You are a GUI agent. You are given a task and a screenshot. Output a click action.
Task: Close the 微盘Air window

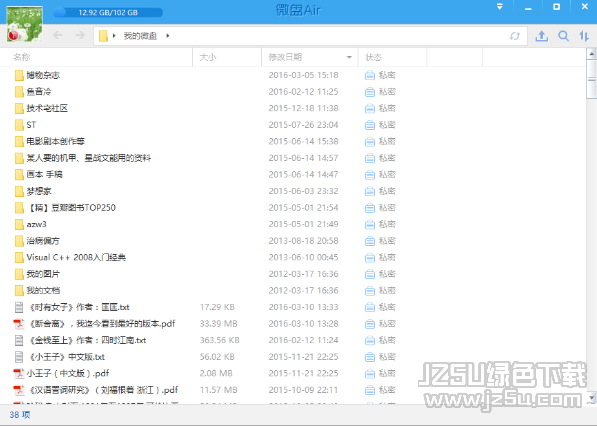coord(585,7)
